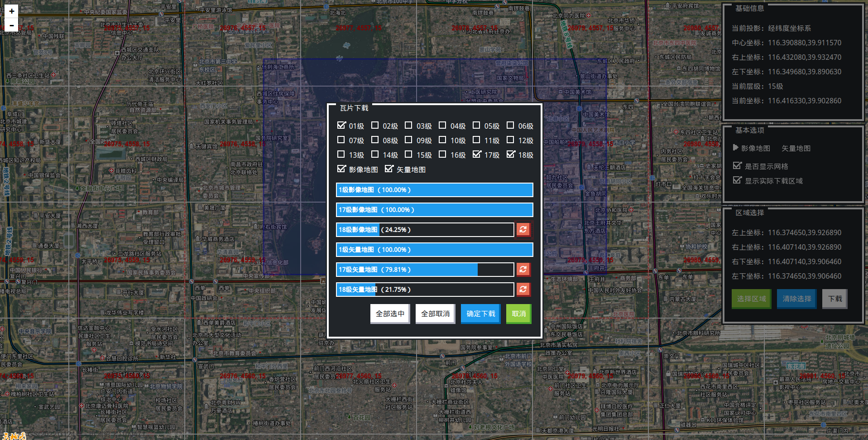
Task: Check the 08级 level checkbox
Action: point(375,140)
